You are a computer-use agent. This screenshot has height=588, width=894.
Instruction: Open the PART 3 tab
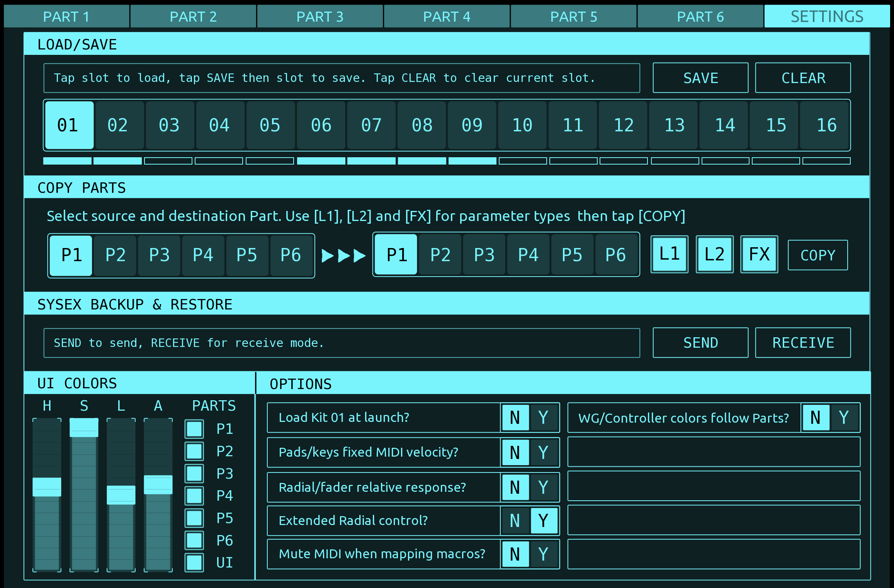pos(320,17)
